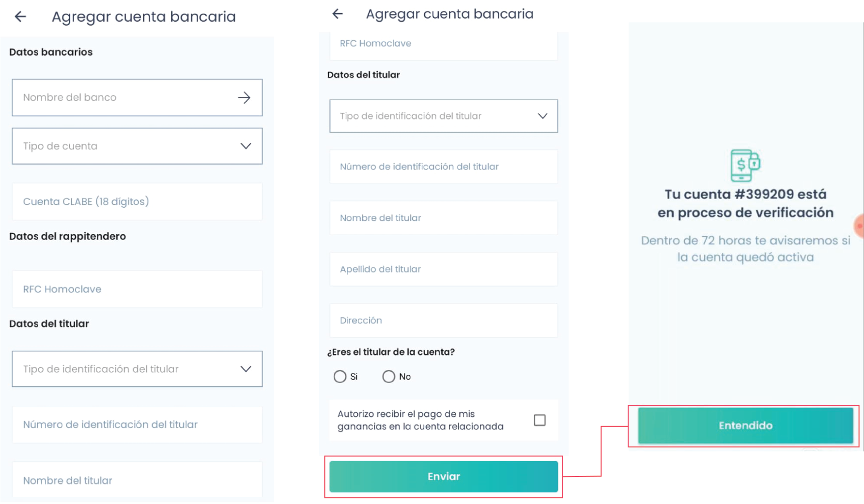864x504 pixels.
Task: Select No for account ownership question
Action: pyautogui.click(x=388, y=376)
